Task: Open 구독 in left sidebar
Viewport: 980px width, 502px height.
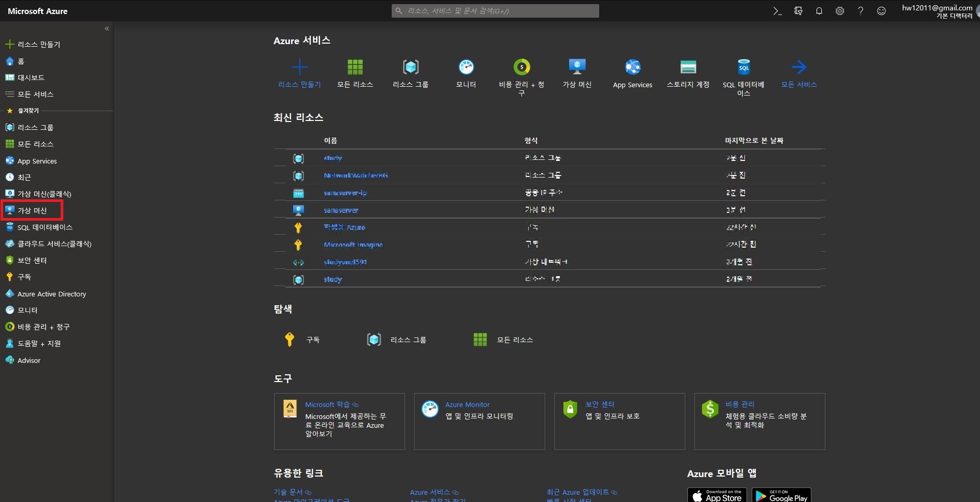Action: (18, 277)
